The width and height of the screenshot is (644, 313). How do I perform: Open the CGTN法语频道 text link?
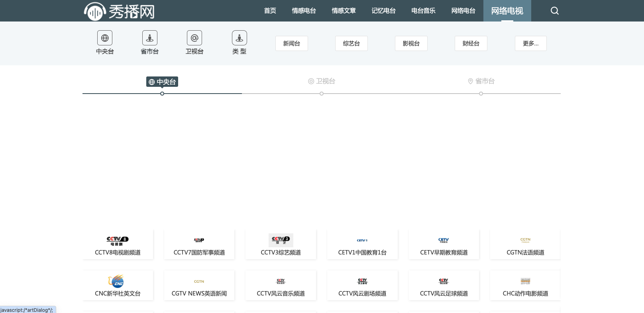pos(525,252)
